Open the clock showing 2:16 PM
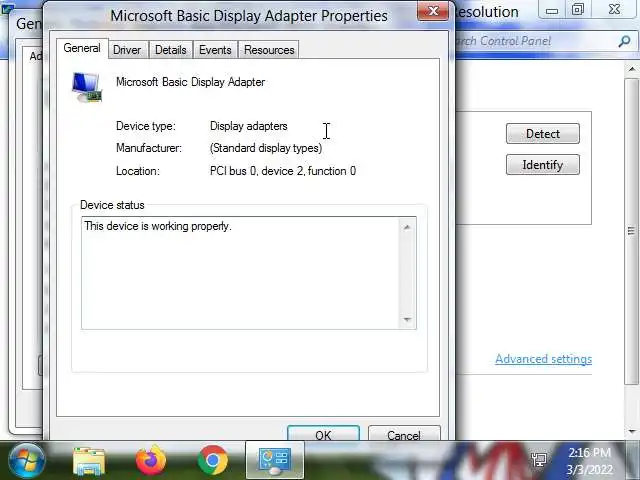 click(589, 461)
